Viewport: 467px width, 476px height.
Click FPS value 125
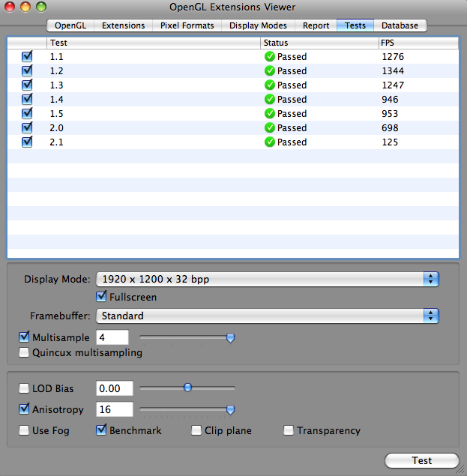coord(390,142)
